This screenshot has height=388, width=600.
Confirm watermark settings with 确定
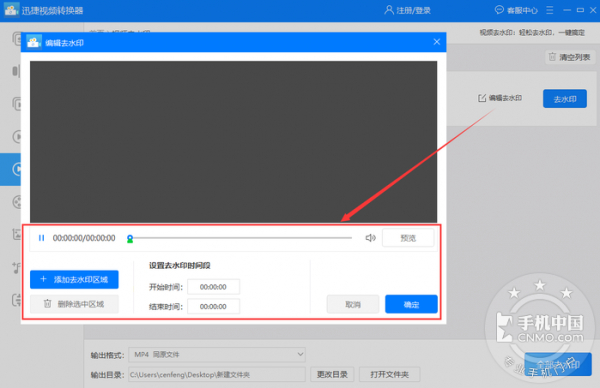(411, 304)
